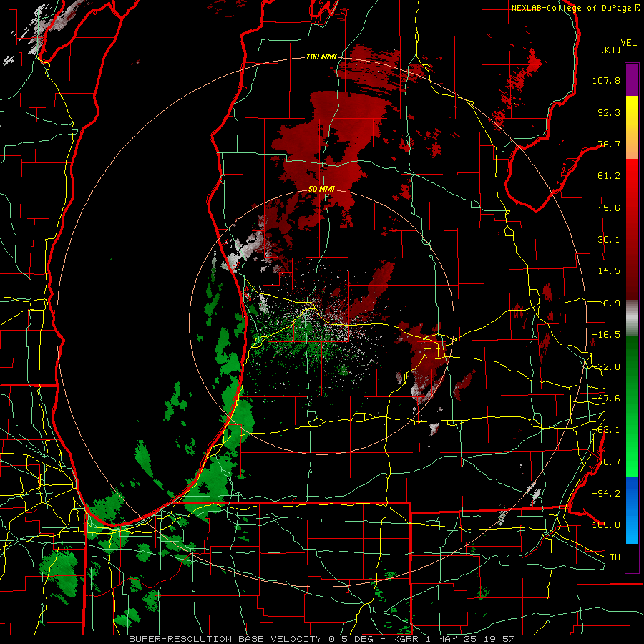Pick the blue band on the color bar

632,510
